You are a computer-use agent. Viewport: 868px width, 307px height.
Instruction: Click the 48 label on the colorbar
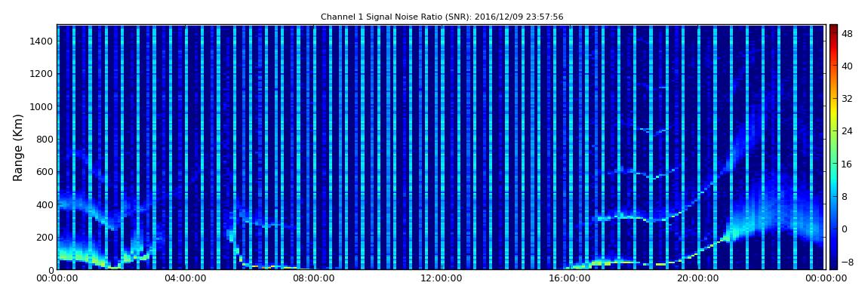[x=847, y=33]
